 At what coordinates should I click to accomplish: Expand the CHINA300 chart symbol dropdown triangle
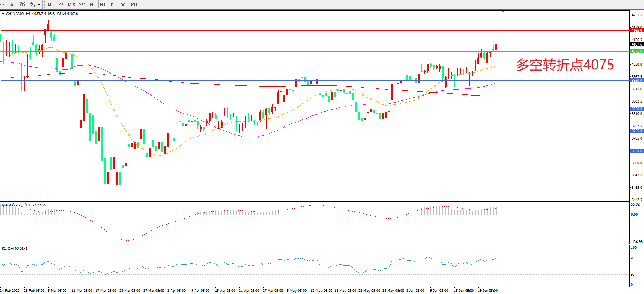(3, 14)
